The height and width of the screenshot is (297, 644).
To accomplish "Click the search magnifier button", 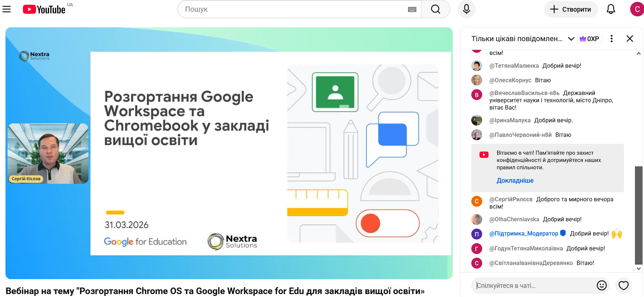I will [x=436, y=9].
